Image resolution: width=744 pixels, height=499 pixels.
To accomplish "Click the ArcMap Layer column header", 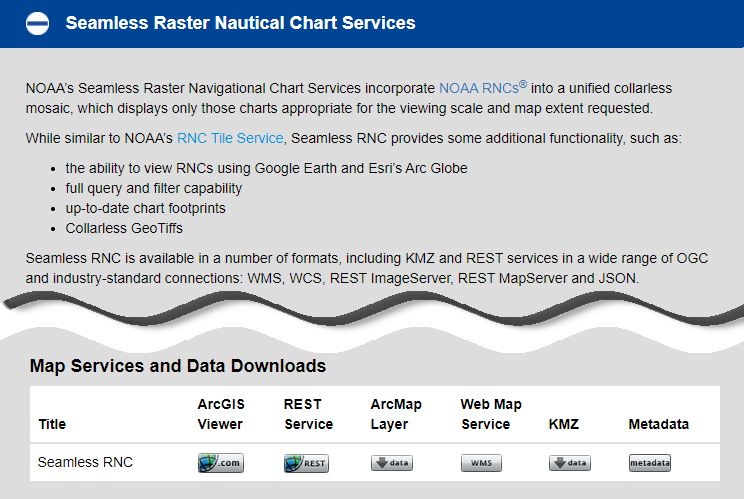I will (396, 414).
